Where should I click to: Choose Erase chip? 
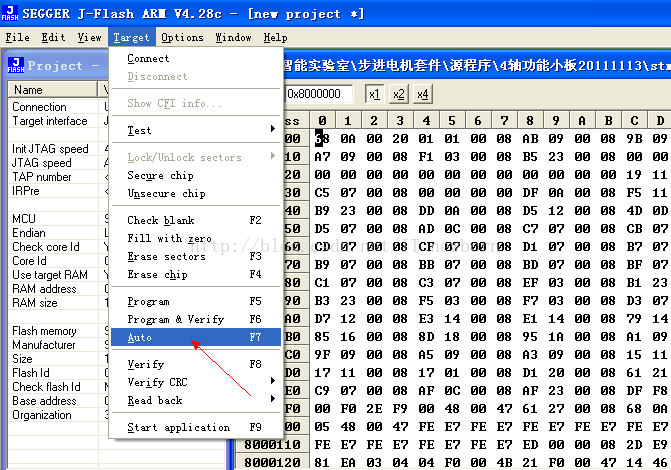[196, 274]
